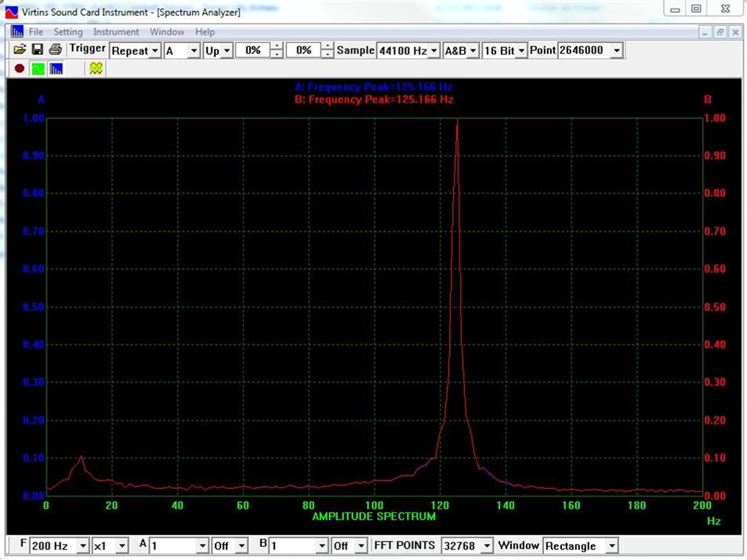
Task: Expand the A&B channel dropdown
Action: [x=473, y=50]
